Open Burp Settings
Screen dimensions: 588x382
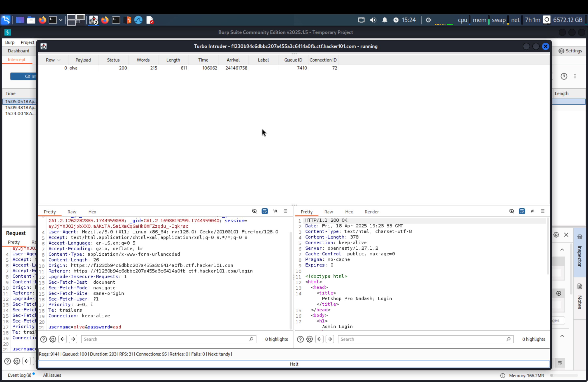click(x=570, y=51)
